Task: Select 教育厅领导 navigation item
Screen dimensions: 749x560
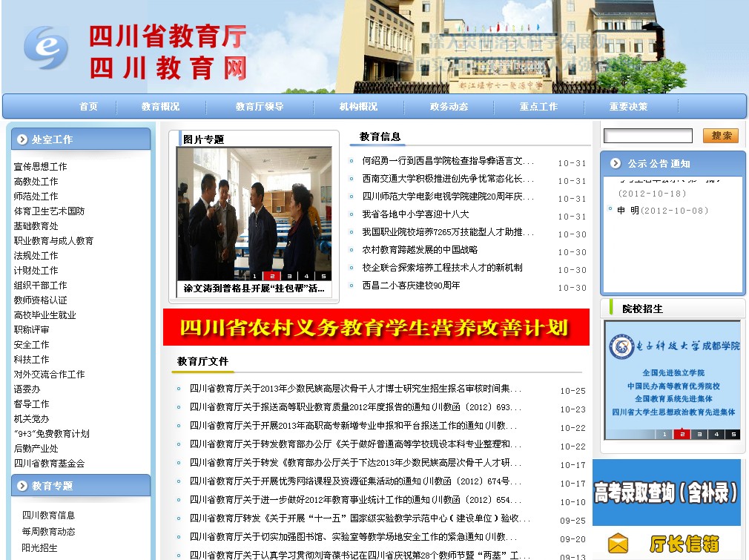Action: coord(260,107)
